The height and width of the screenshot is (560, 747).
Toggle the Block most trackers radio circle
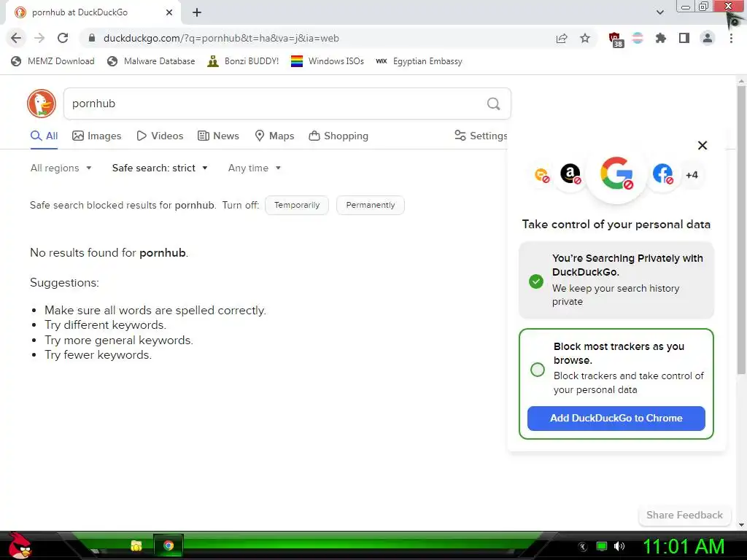538,370
